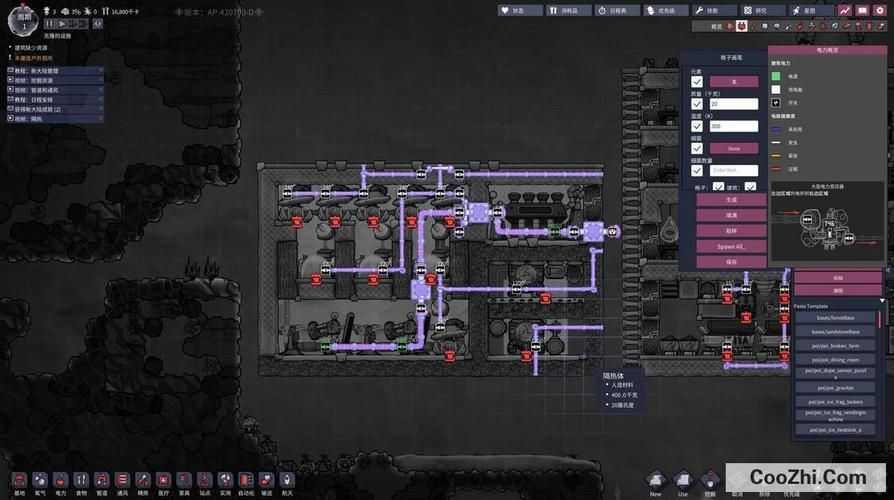Open the germ type None dropdown
Viewport: 894px width, 500px height.
click(x=734, y=148)
